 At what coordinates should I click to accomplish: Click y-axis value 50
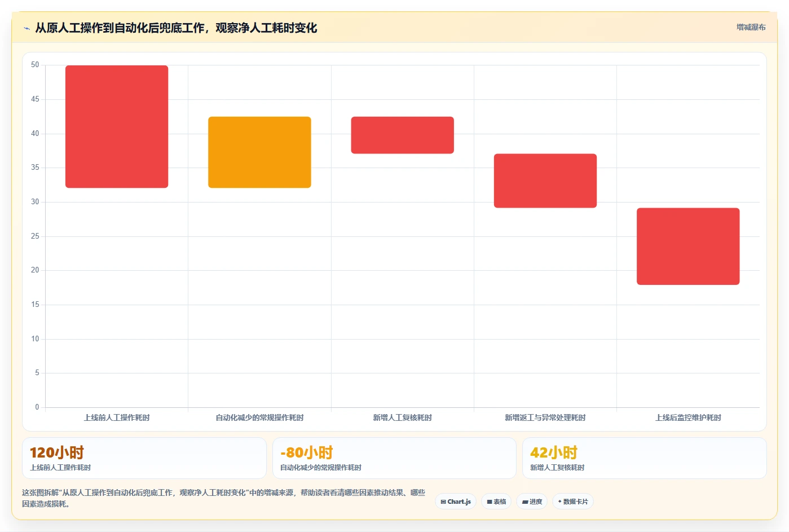tap(35, 65)
